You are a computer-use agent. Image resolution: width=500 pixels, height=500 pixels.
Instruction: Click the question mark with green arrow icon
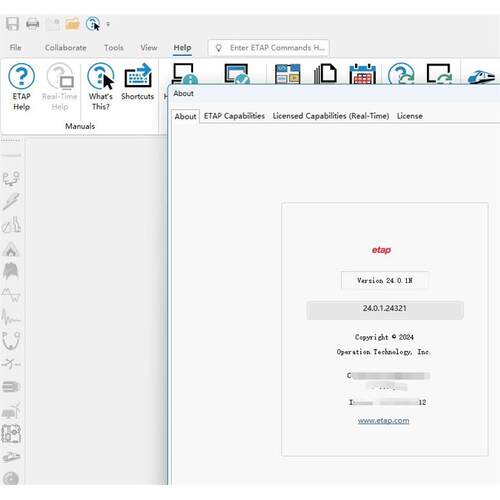401,73
